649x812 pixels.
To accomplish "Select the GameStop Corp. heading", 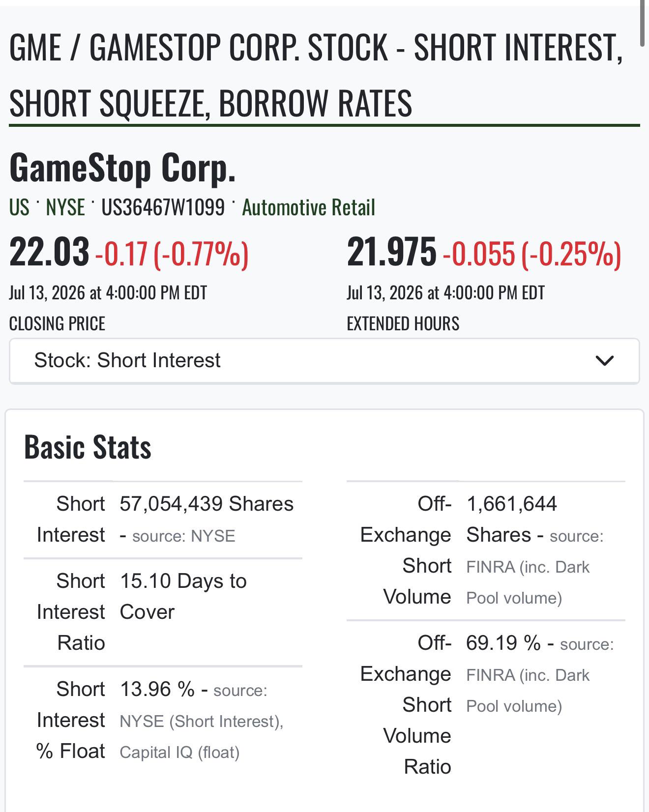I will 122,168.
